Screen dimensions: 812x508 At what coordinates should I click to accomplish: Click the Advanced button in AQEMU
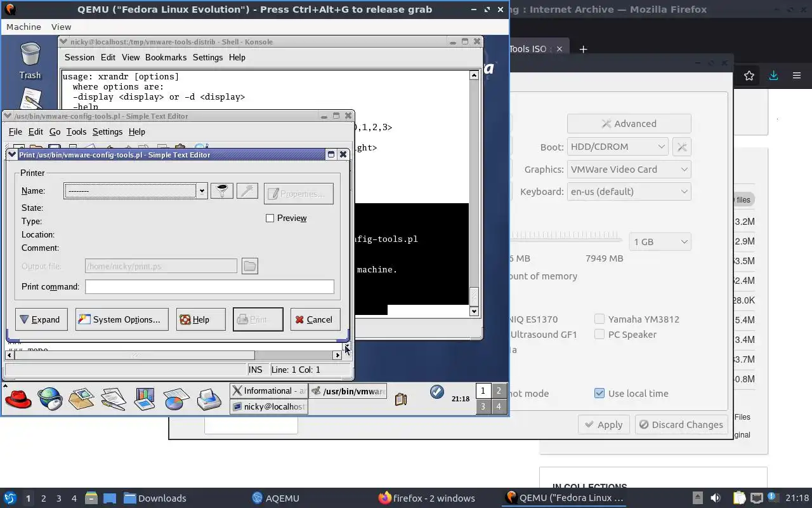[x=629, y=124]
